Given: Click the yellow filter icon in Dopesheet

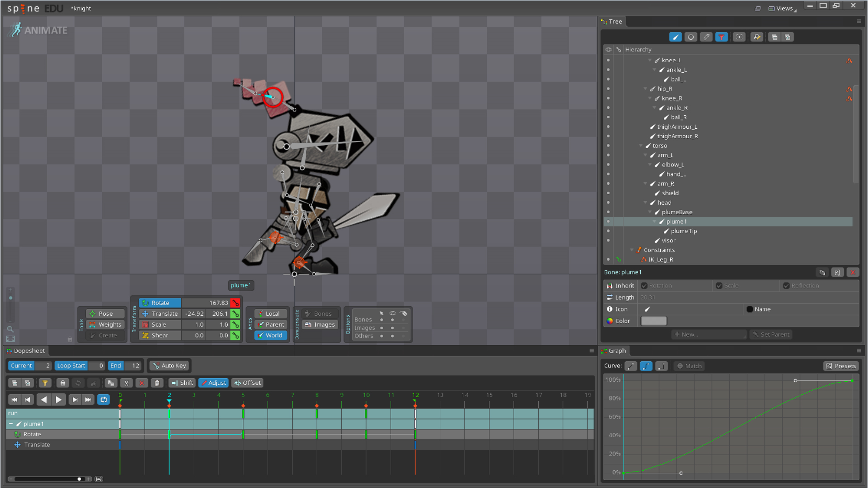Looking at the screenshot, I should [x=45, y=383].
